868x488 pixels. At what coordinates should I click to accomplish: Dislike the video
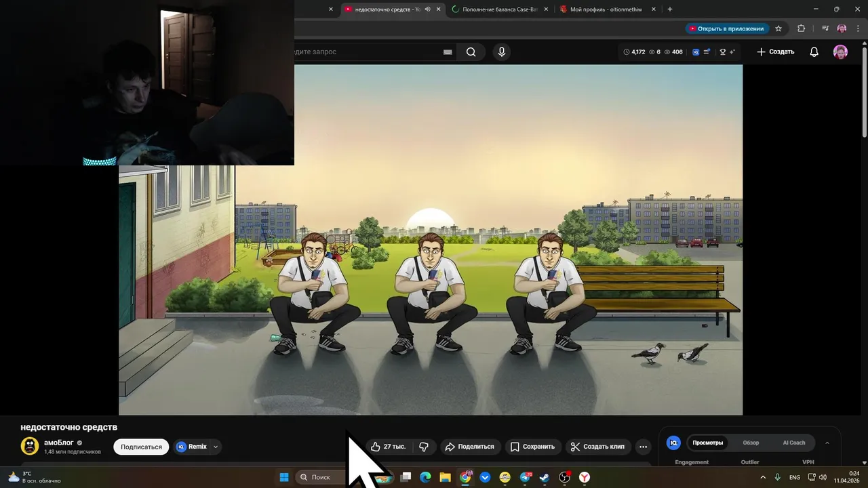(x=424, y=447)
